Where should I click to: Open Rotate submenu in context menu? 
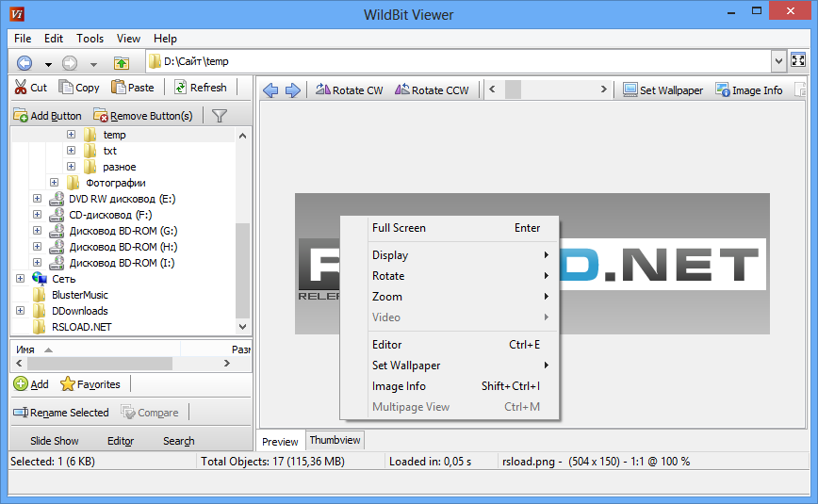[450, 276]
